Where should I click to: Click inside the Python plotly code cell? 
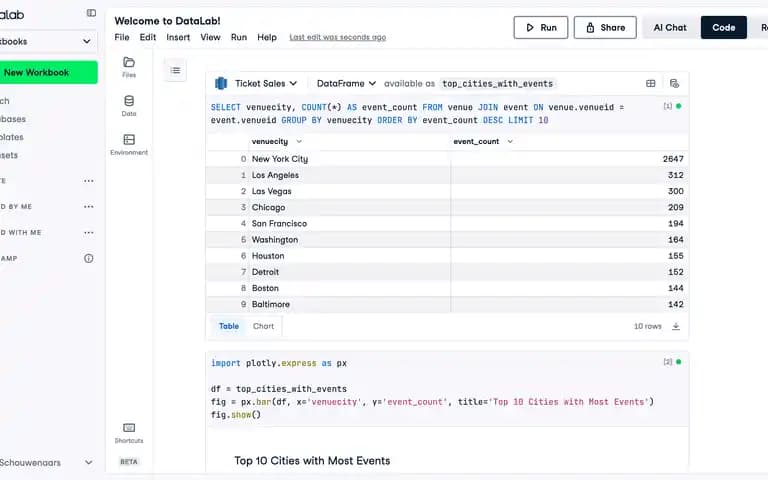(433, 389)
